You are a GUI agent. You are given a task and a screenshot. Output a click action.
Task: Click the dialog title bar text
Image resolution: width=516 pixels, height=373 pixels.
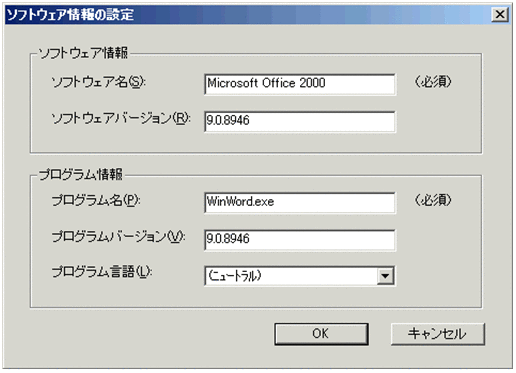(x=70, y=15)
